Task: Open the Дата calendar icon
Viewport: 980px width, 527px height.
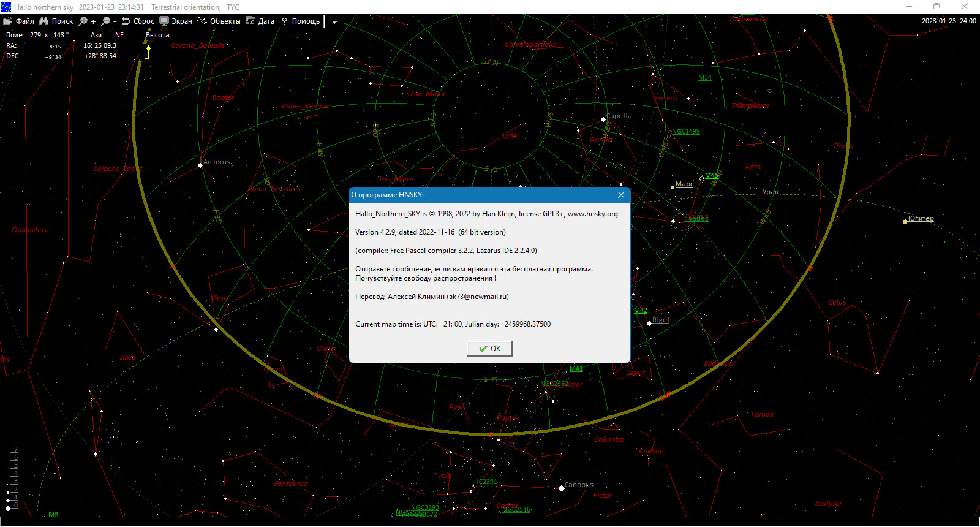Action: [x=251, y=21]
